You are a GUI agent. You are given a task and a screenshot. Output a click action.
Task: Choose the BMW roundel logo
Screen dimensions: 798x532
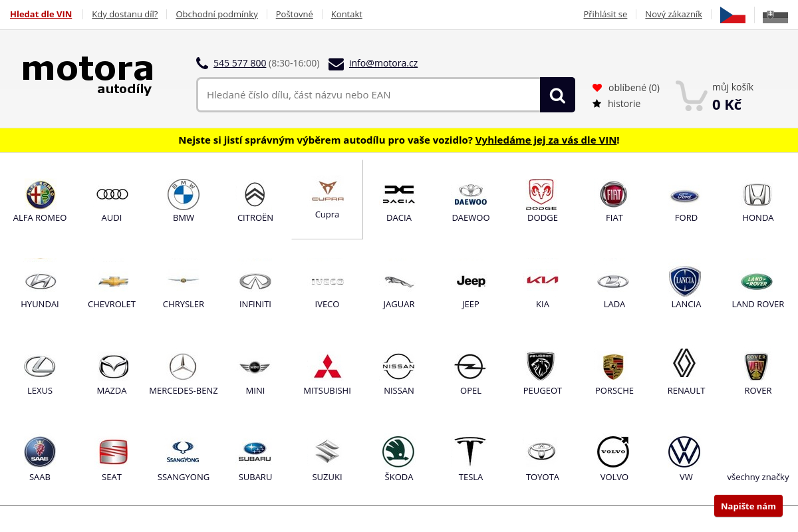(x=184, y=194)
